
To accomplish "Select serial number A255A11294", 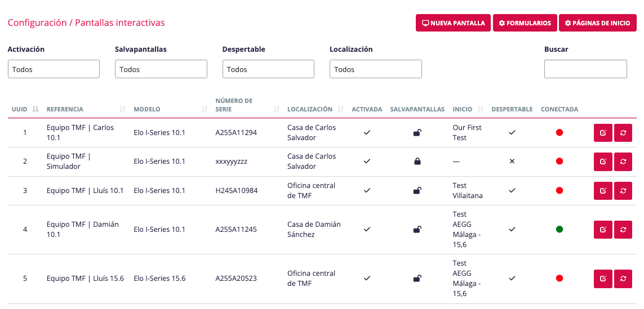I will [236, 132].
